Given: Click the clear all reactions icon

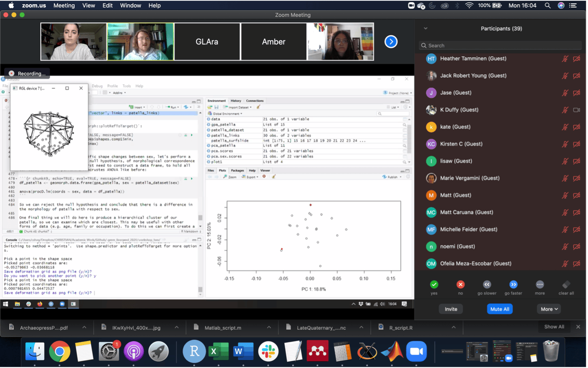Looking at the screenshot, I should 566,284.
